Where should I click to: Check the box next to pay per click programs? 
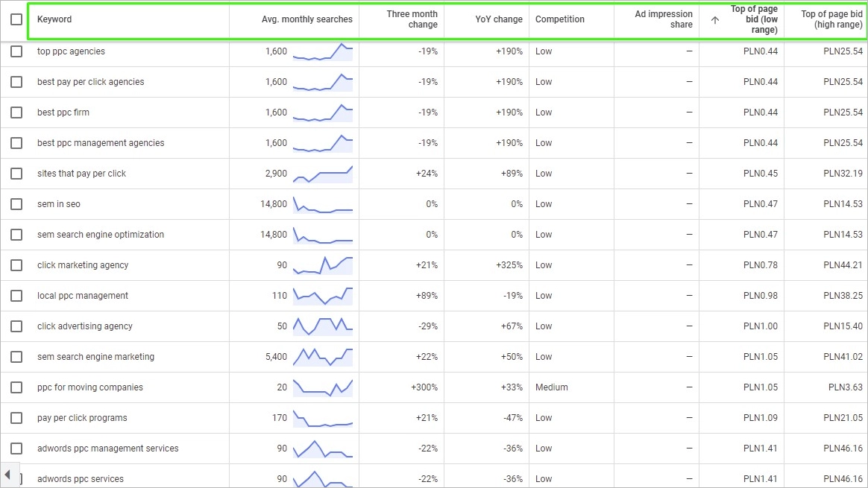point(16,418)
